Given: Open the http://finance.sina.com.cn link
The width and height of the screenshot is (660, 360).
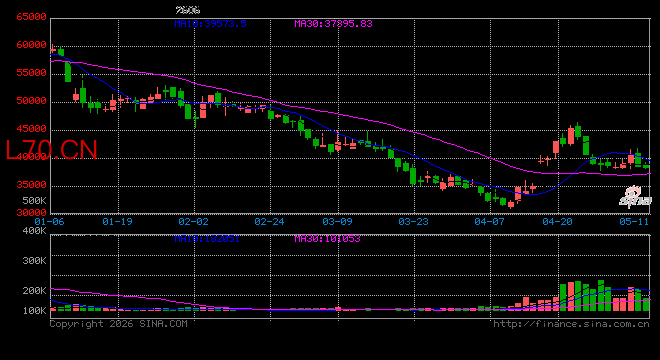Looking at the screenshot, I should pyautogui.click(x=571, y=324).
